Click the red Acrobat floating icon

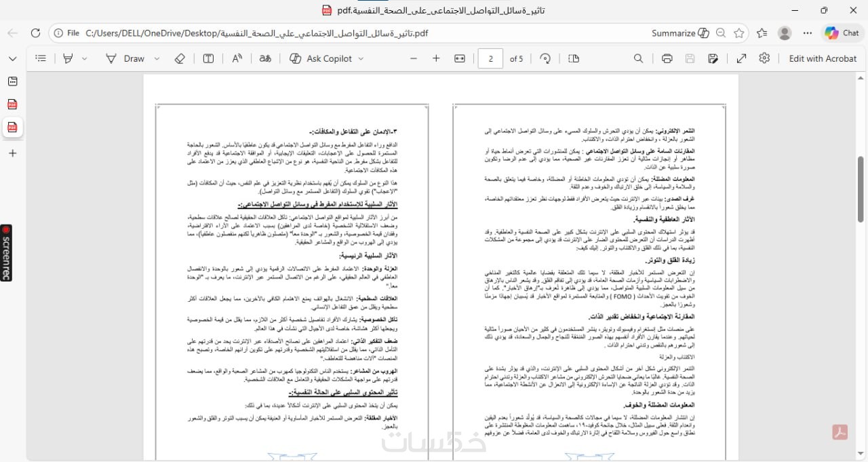tap(840, 431)
